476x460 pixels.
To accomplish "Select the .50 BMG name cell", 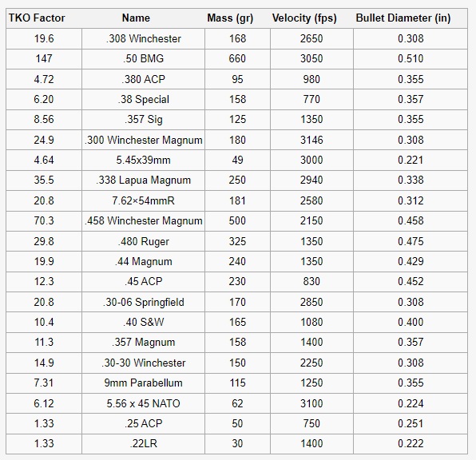I will pos(143,58).
